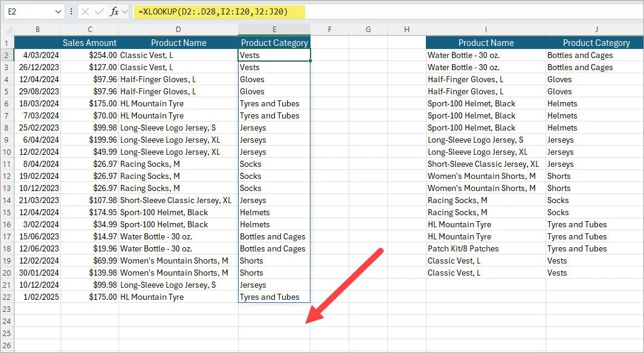Select the $254.00 sales amount cell
This screenshot has width=644, height=353.
click(x=90, y=55)
